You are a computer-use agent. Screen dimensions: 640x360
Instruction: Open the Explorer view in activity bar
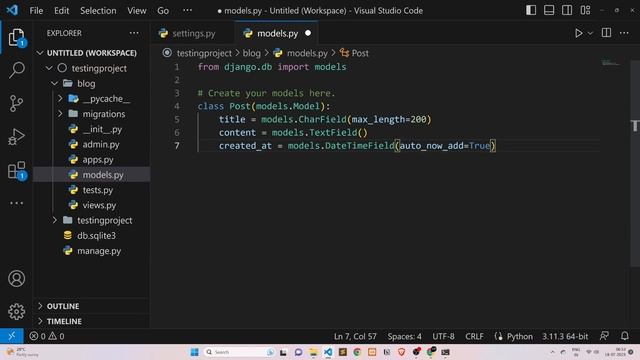click(x=16, y=38)
